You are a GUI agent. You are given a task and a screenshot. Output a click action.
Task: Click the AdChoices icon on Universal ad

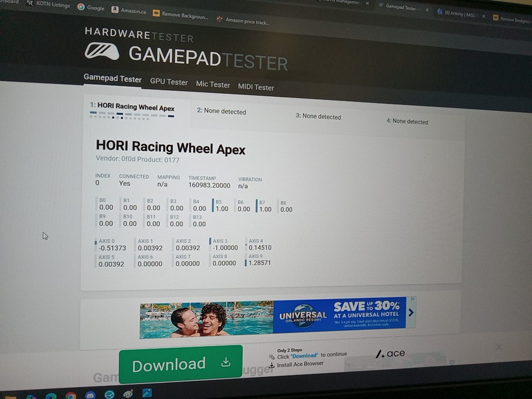point(412,299)
